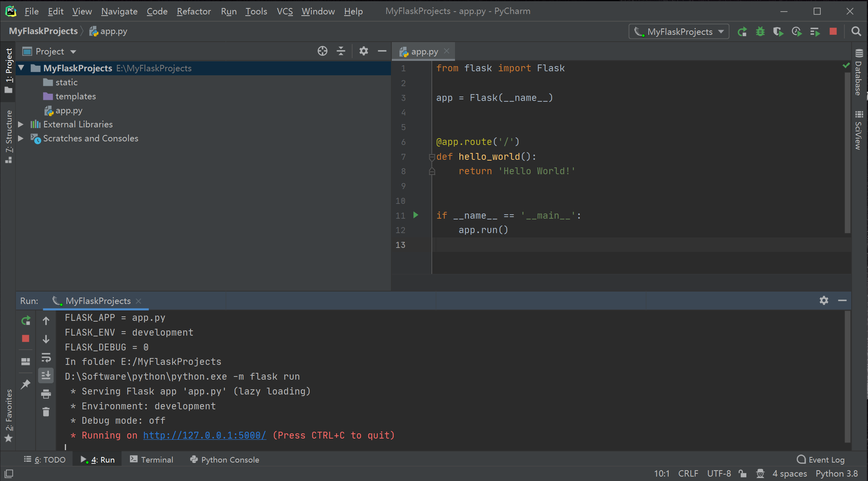Go to line via 10:1 indicator

pyautogui.click(x=662, y=474)
